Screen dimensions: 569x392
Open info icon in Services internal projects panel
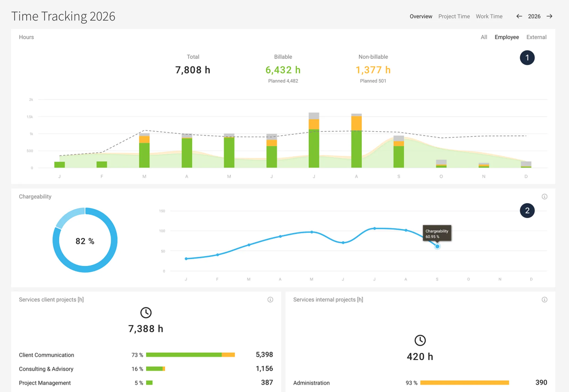coord(544,299)
